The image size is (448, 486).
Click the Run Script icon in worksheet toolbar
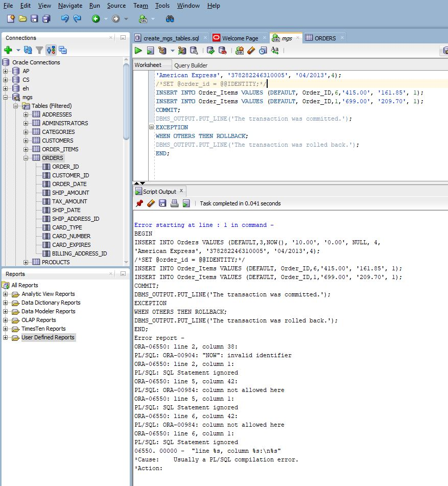point(150,50)
